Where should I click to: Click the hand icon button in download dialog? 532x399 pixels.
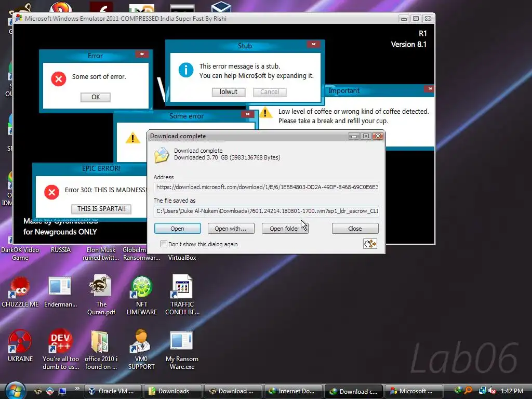[x=370, y=244]
